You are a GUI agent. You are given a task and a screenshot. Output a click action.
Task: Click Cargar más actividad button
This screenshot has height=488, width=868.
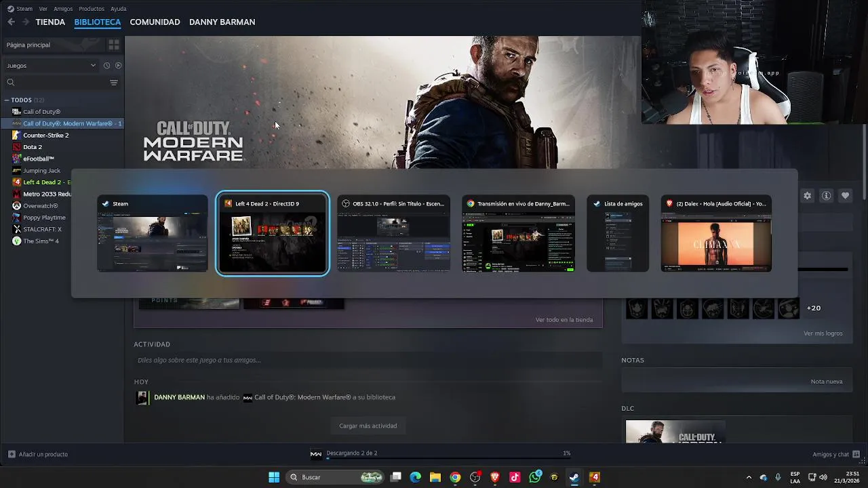click(x=368, y=426)
